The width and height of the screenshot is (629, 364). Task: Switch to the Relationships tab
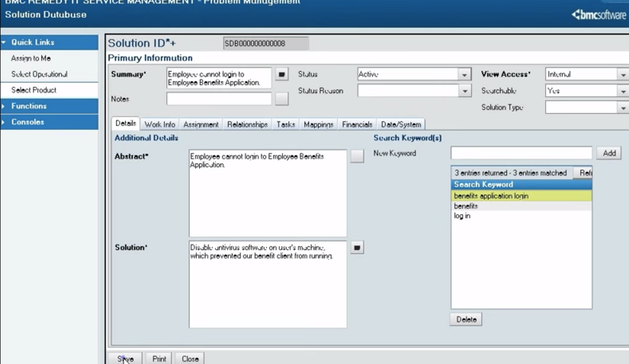click(x=247, y=124)
